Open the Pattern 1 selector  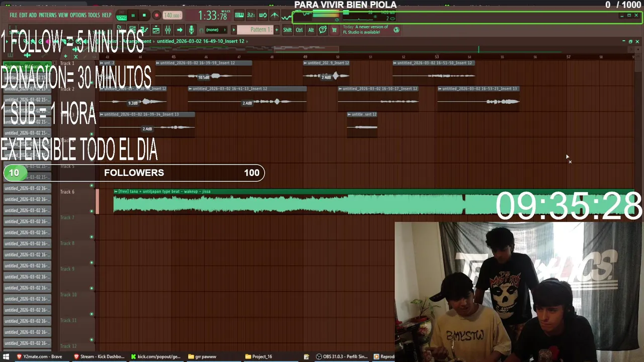click(255, 30)
